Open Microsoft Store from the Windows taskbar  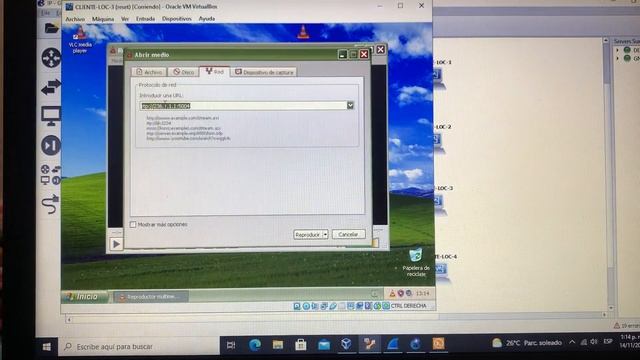pyautogui.click(x=301, y=345)
